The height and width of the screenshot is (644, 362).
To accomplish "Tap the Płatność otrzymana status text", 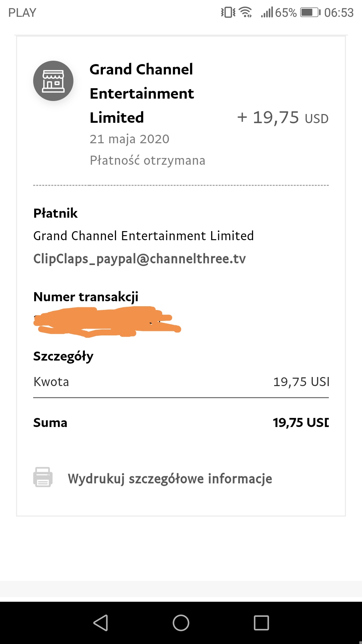I will pos(147,160).
